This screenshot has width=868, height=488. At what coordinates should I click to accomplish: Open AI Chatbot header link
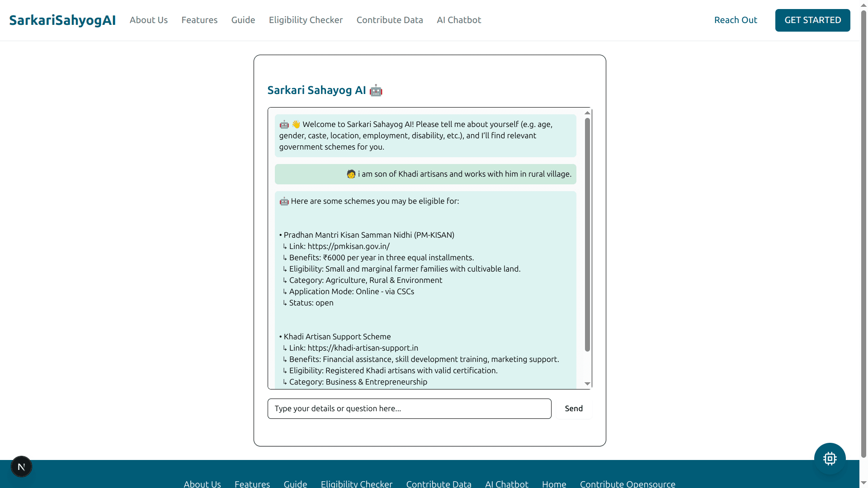[458, 20]
